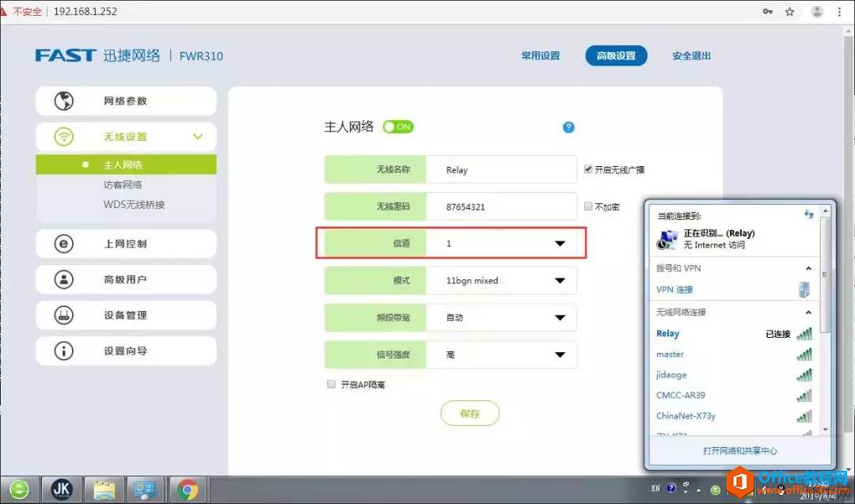
Task: Open the 频段带宽 dropdown
Action: [560, 317]
